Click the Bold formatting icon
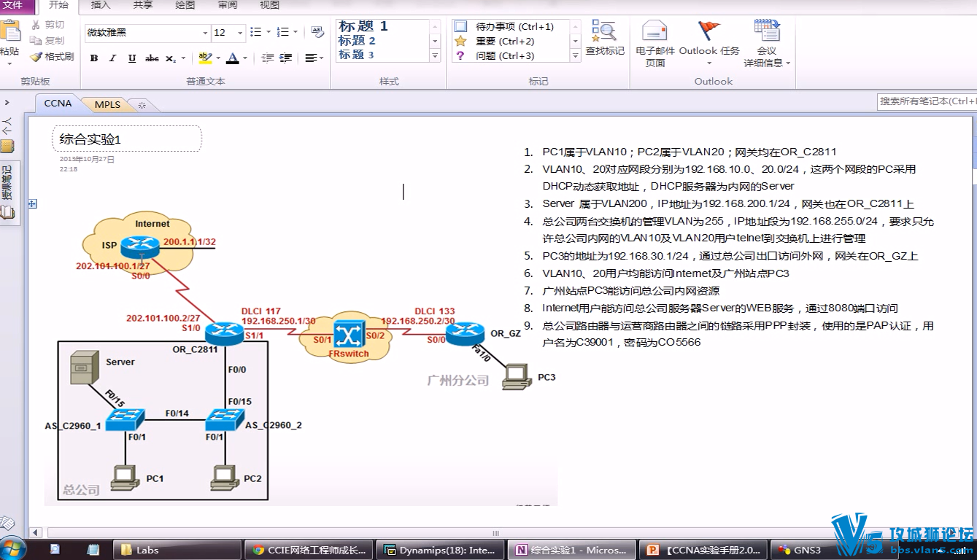The width and height of the screenshot is (977, 560). [x=94, y=58]
